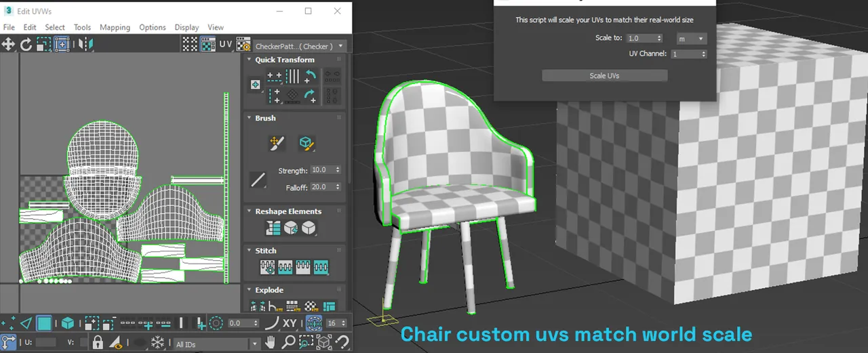Select the Zoom magnifier tool
This screenshot has height=353, width=868.
pos(288,342)
